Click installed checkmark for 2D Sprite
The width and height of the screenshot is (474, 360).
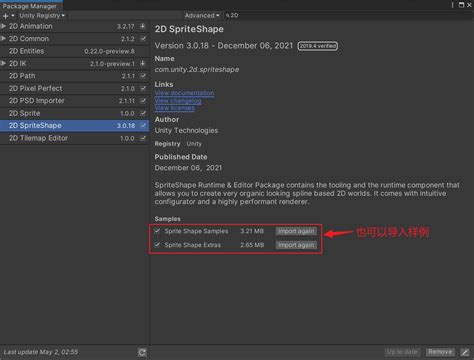pos(143,113)
